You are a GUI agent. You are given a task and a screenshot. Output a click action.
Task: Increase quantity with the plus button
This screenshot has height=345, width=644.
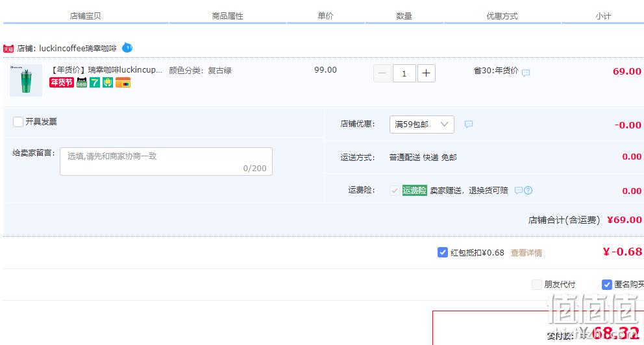tap(427, 73)
